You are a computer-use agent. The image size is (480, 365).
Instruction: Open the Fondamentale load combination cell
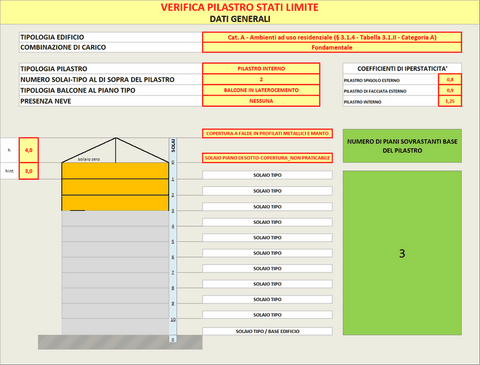point(332,47)
